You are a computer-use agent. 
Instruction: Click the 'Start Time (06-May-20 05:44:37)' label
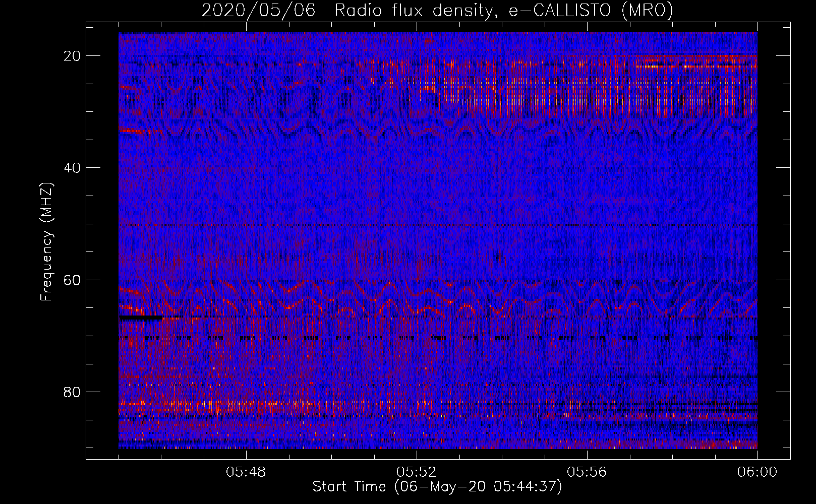[437, 487]
